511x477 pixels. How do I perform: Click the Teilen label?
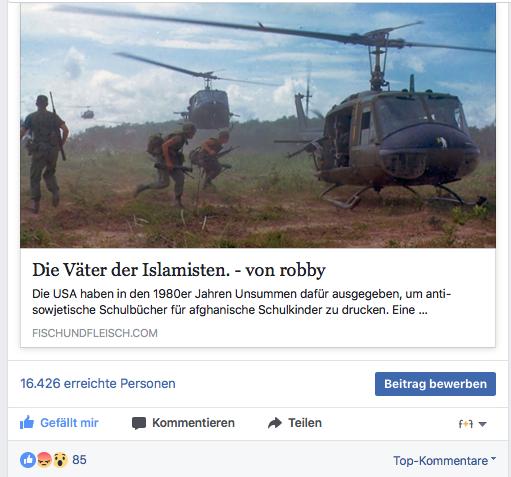pyautogui.click(x=305, y=423)
